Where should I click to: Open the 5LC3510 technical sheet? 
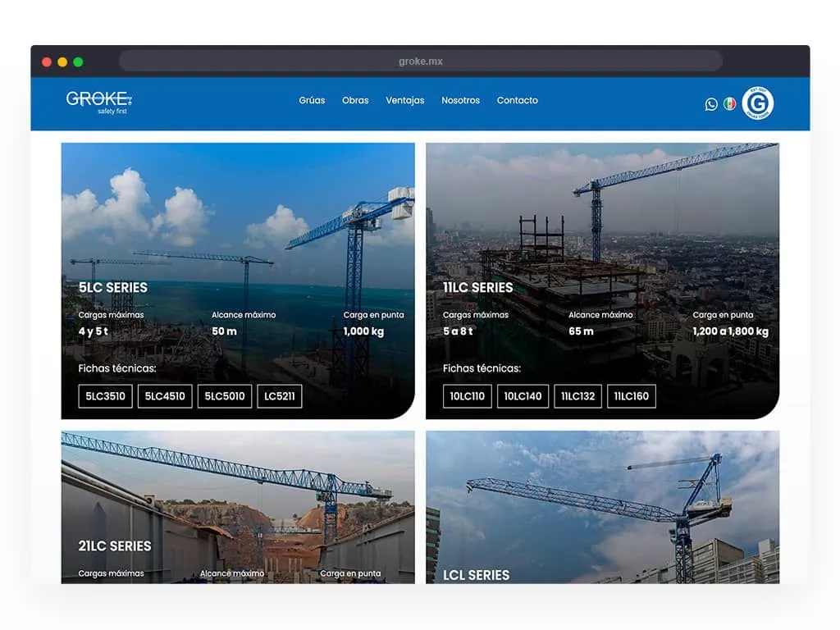[x=105, y=396]
